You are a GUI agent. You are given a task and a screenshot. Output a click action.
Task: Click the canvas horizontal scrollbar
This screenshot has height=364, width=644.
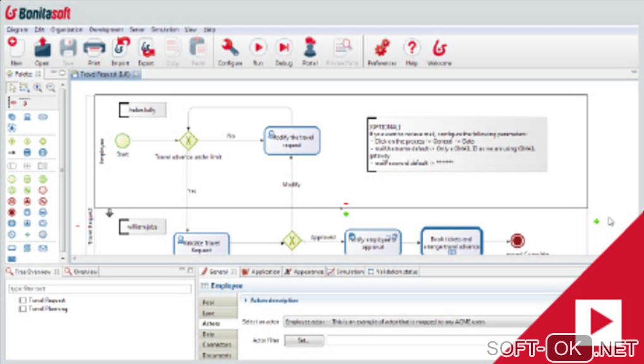coord(333,259)
